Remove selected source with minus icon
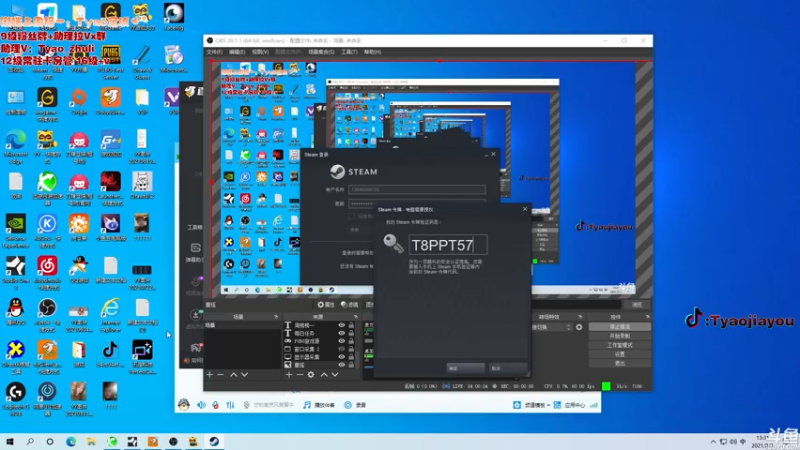 tap(300, 374)
